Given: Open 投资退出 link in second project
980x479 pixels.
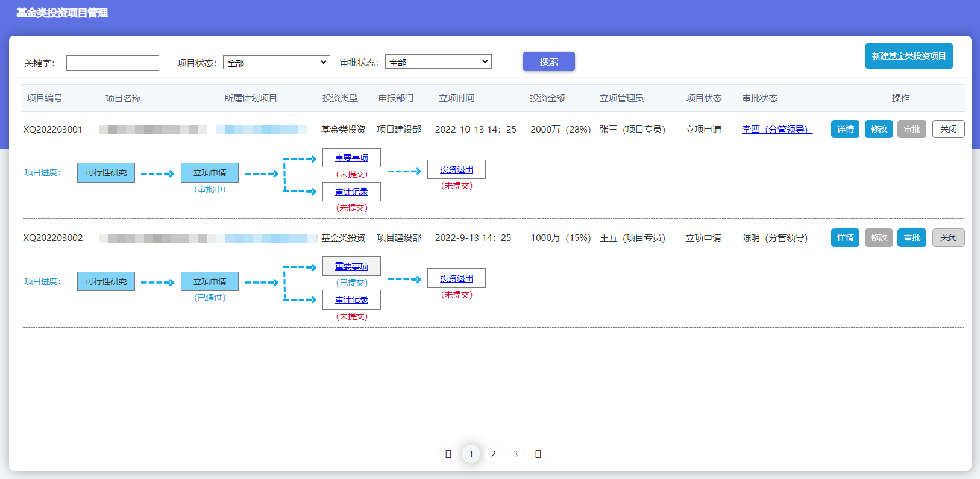Looking at the screenshot, I should coord(456,278).
